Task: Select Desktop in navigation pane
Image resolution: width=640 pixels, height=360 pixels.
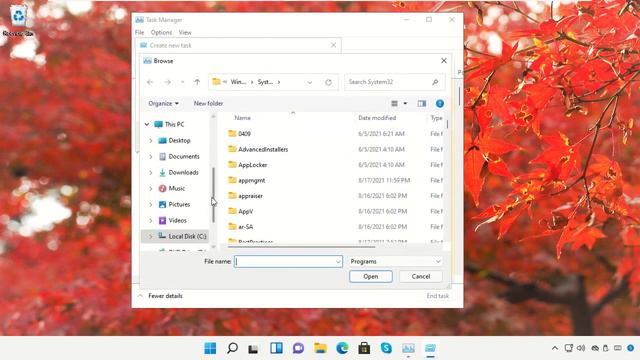Action: pyautogui.click(x=179, y=140)
